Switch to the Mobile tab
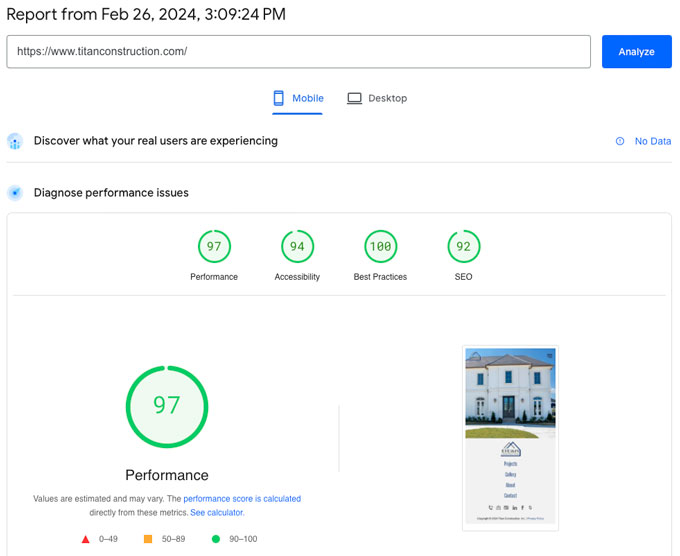This screenshot has height=556, width=680. [x=298, y=98]
